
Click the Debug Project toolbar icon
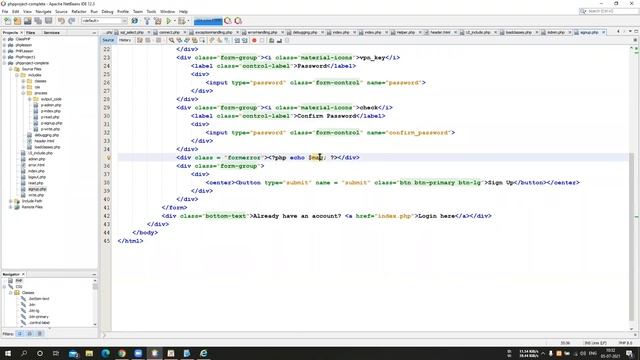click(182, 21)
